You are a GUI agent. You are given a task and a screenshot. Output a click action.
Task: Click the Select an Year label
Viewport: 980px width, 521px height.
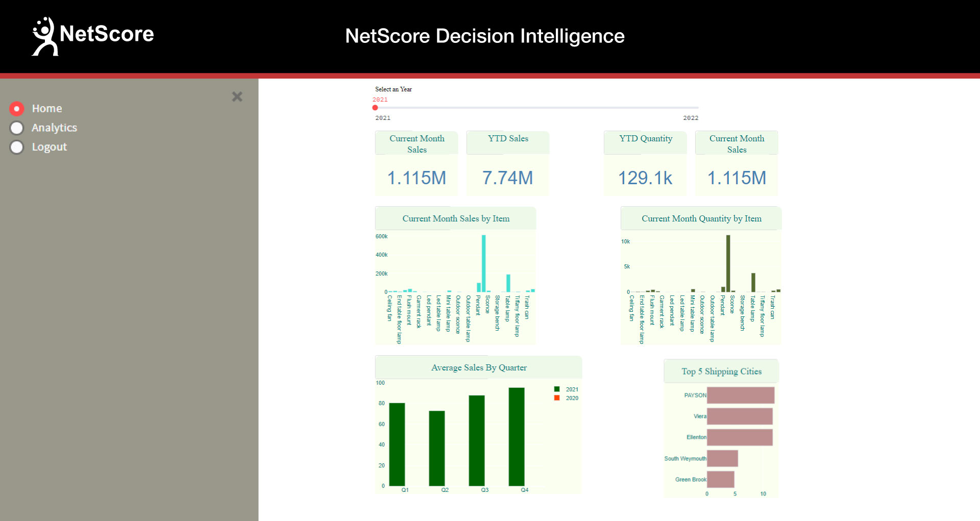[x=394, y=89]
